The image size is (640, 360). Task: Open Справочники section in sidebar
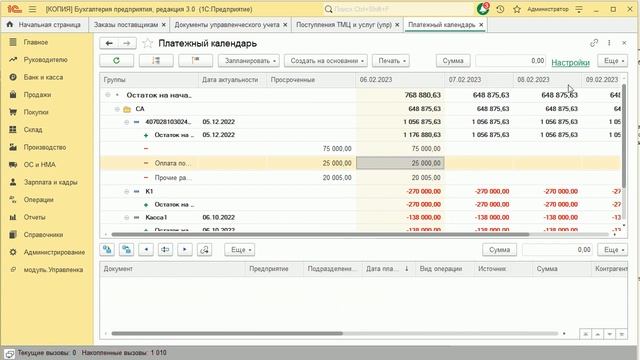(x=43, y=235)
